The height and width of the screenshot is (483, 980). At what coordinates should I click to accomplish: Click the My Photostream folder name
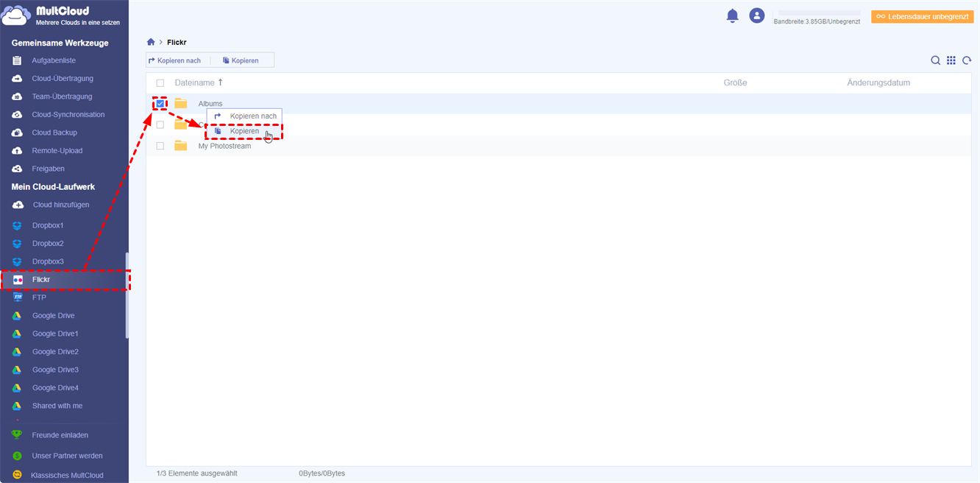(x=224, y=146)
